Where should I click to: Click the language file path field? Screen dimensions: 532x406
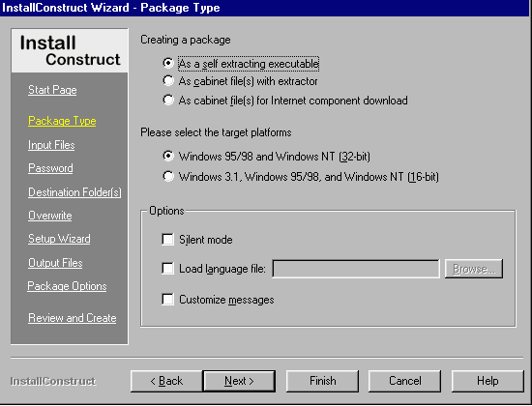(356, 269)
